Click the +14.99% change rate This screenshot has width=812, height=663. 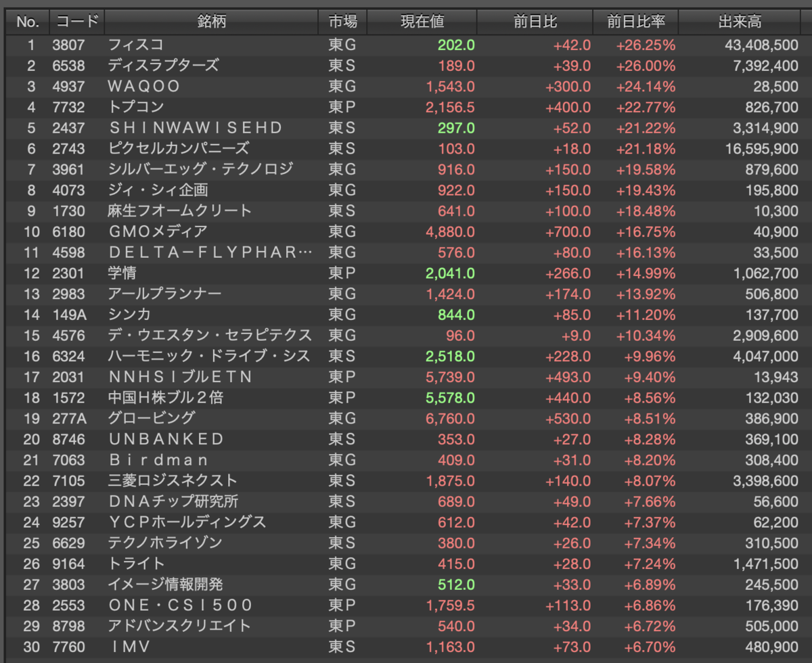coord(646,273)
